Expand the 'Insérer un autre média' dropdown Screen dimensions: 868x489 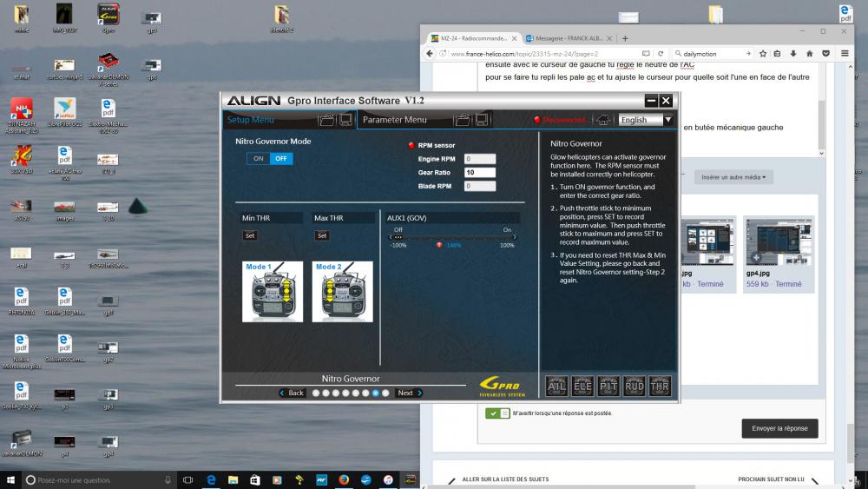coord(733,177)
